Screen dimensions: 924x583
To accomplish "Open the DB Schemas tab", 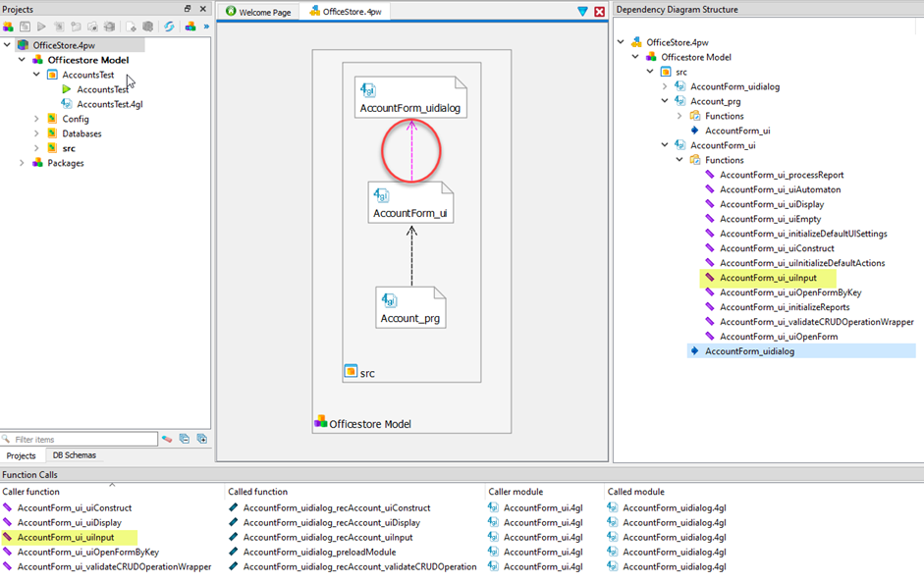I will 74,455.
